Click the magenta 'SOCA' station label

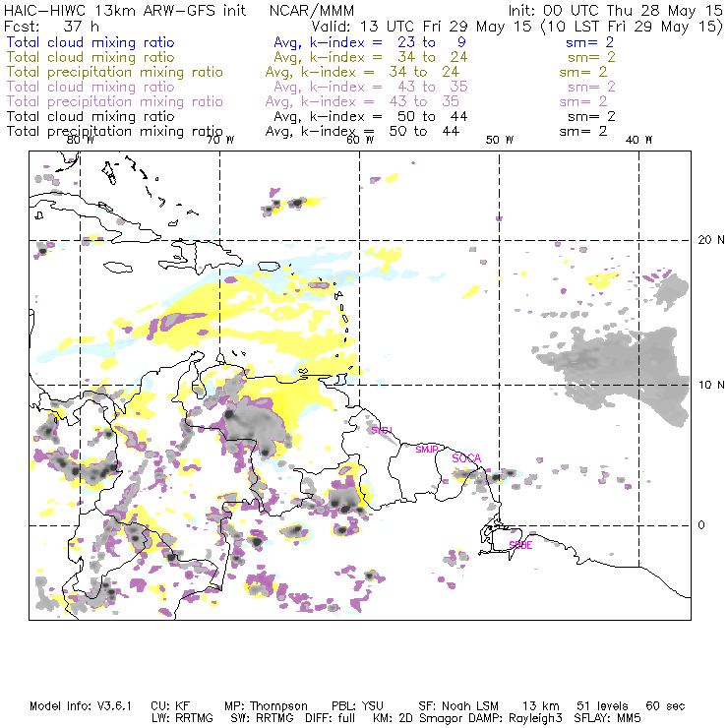pos(466,458)
